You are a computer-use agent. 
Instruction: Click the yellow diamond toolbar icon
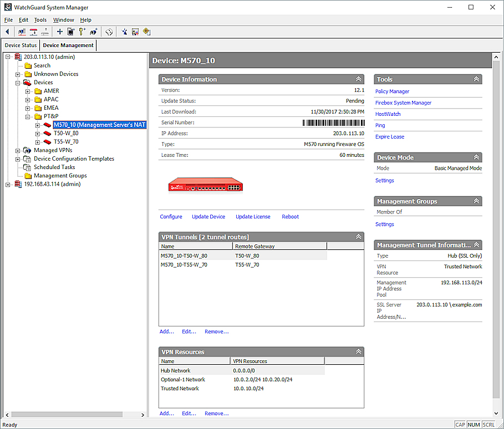click(146, 32)
